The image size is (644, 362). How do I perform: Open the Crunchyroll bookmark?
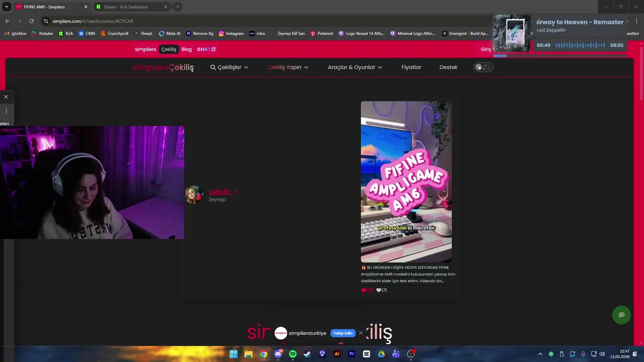point(114,34)
